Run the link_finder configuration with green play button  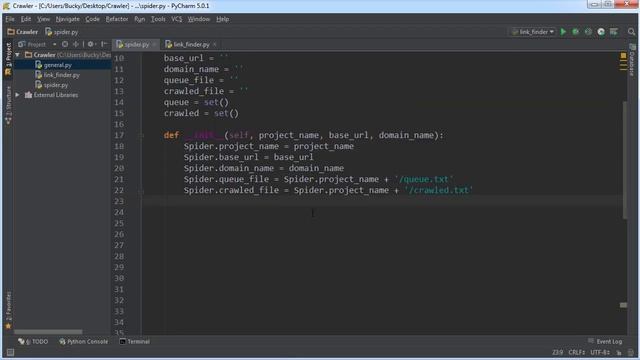pyautogui.click(x=563, y=31)
